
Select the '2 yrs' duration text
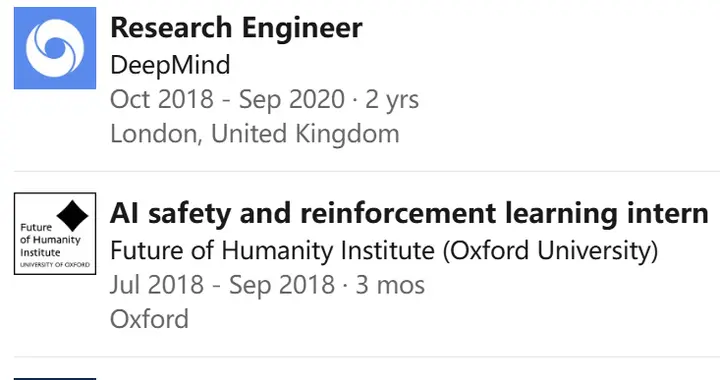[392, 100]
